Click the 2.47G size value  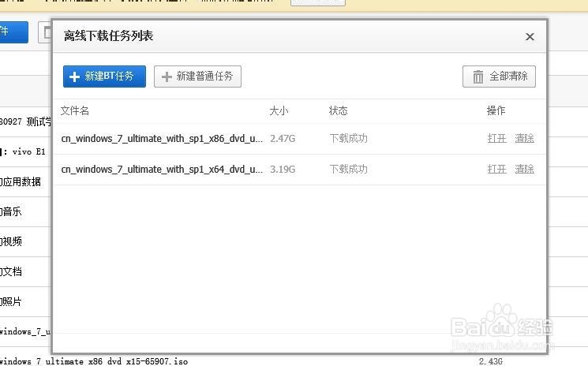(283, 139)
